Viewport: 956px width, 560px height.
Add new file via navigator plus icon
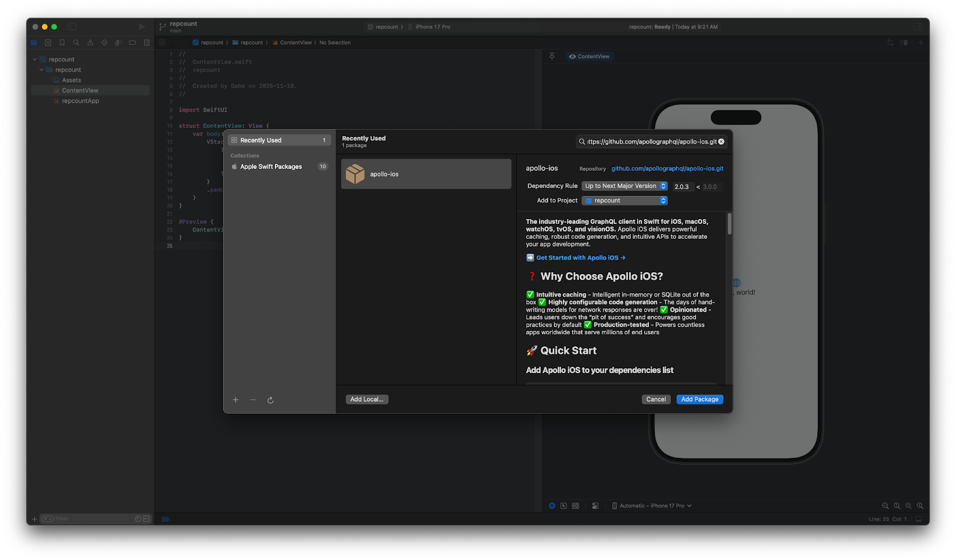34,519
